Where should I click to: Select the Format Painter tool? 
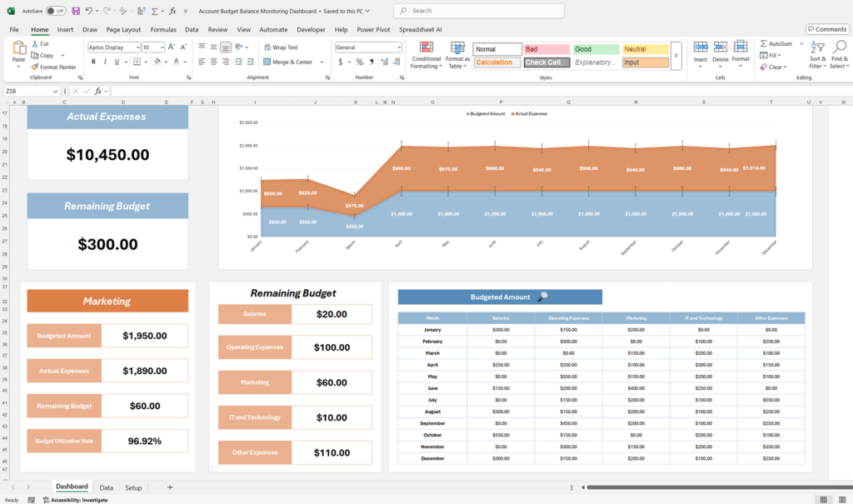click(x=54, y=67)
